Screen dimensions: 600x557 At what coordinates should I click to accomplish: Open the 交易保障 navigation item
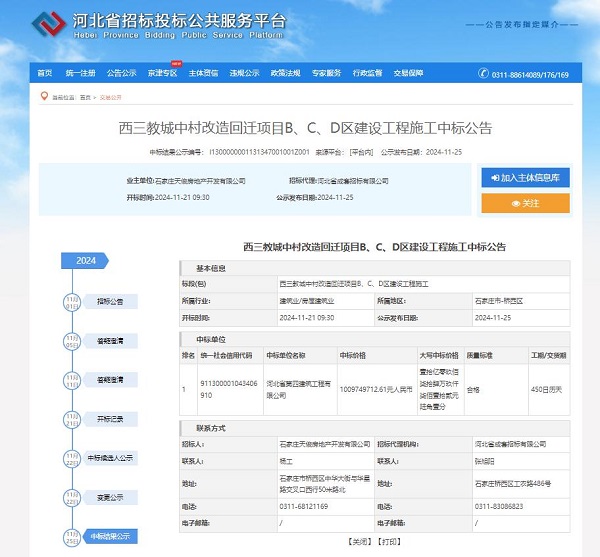click(x=408, y=74)
